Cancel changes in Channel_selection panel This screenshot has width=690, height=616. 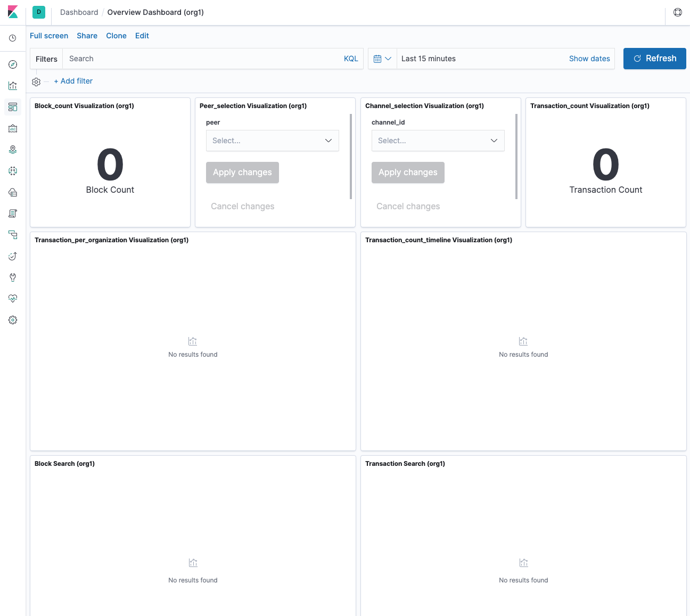[408, 207]
